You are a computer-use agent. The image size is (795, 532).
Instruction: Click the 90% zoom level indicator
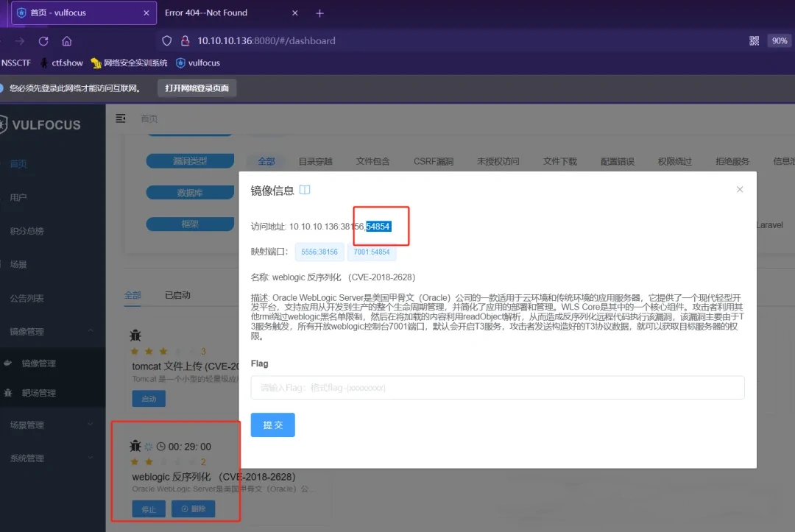point(780,41)
